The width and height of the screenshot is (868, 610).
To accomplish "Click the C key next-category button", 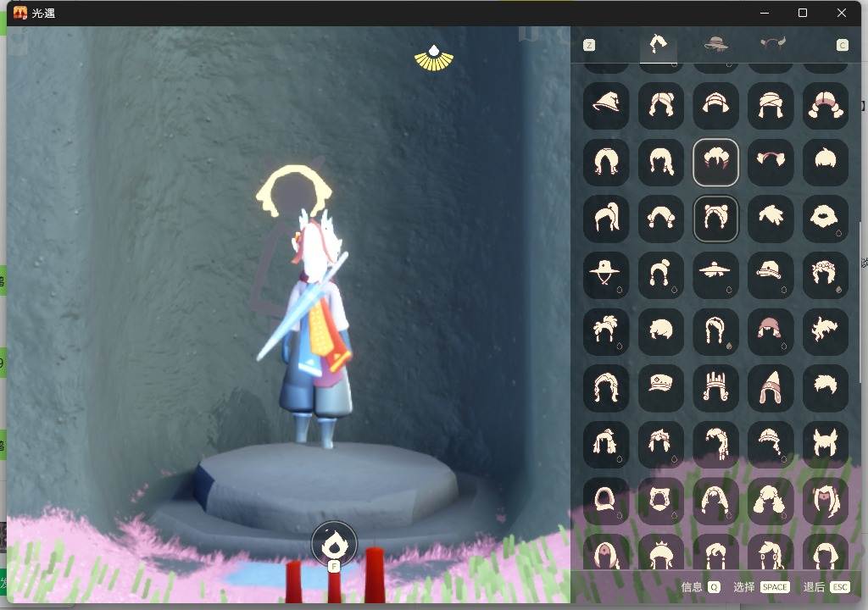I will click(842, 45).
